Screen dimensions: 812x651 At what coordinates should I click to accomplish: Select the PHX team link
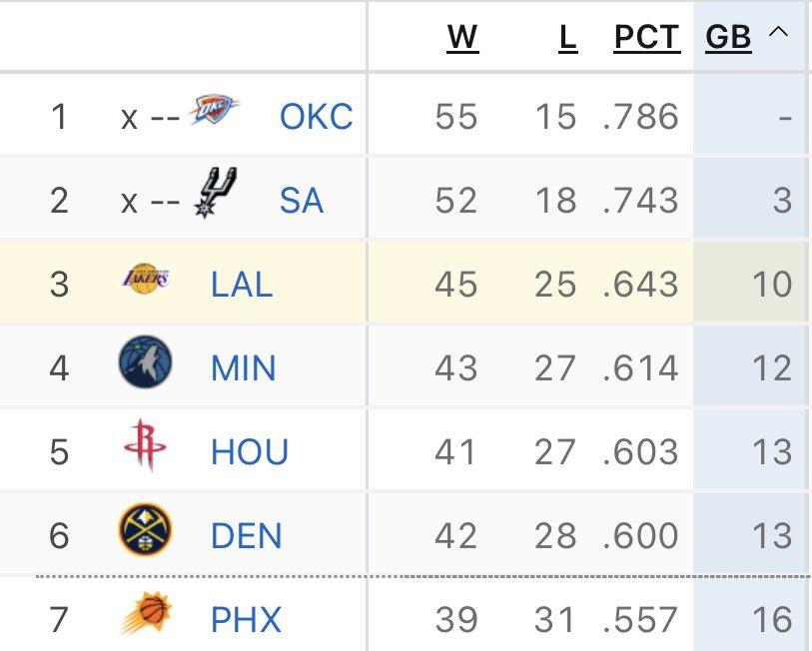pyautogui.click(x=246, y=619)
